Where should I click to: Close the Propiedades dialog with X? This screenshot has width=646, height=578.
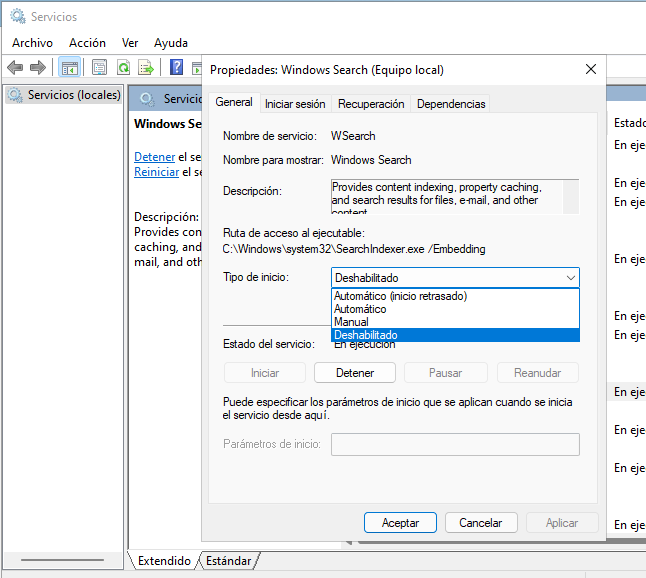(591, 69)
